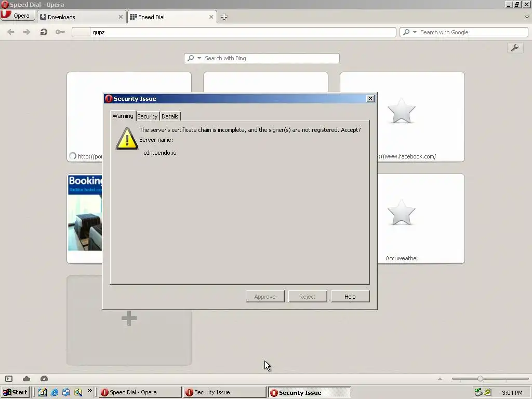Go forward with the forward arrow
532x399 pixels.
pyautogui.click(x=26, y=32)
